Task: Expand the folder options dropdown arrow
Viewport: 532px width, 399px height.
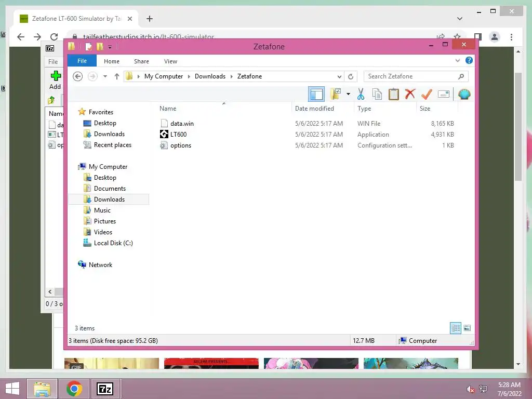Action: (x=348, y=94)
